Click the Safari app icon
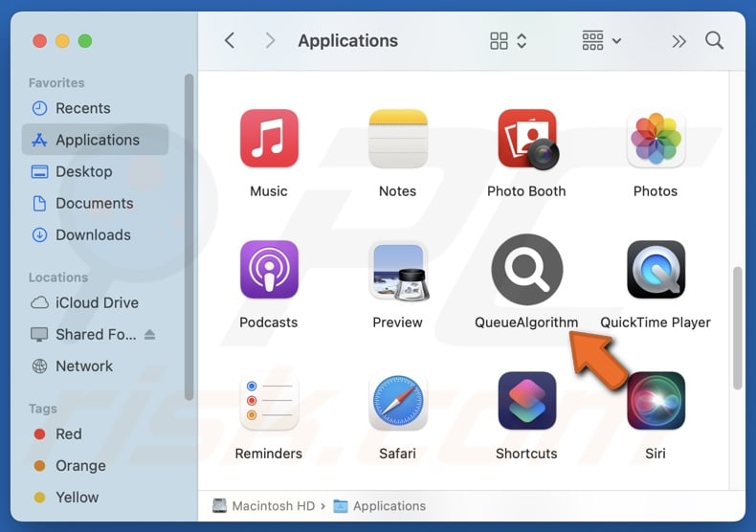The width and height of the screenshot is (756, 532). [x=398, y=401]
